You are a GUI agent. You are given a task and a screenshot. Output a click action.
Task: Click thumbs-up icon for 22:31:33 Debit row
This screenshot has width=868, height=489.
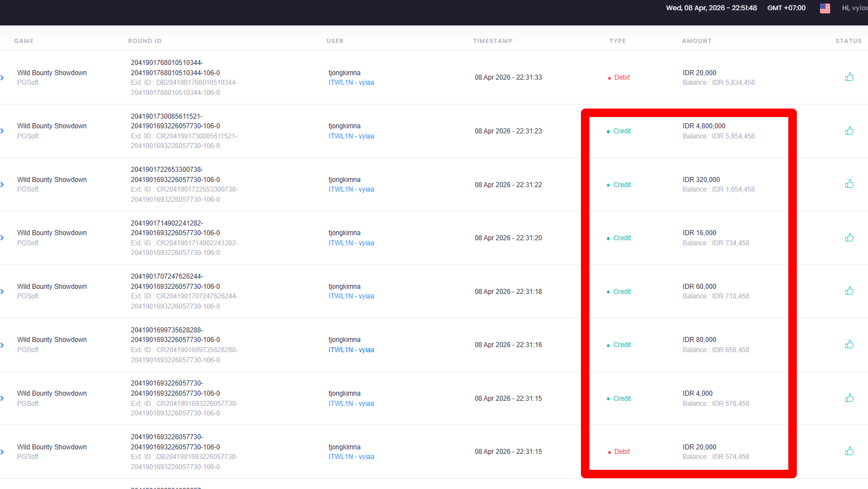coord(849,77)
